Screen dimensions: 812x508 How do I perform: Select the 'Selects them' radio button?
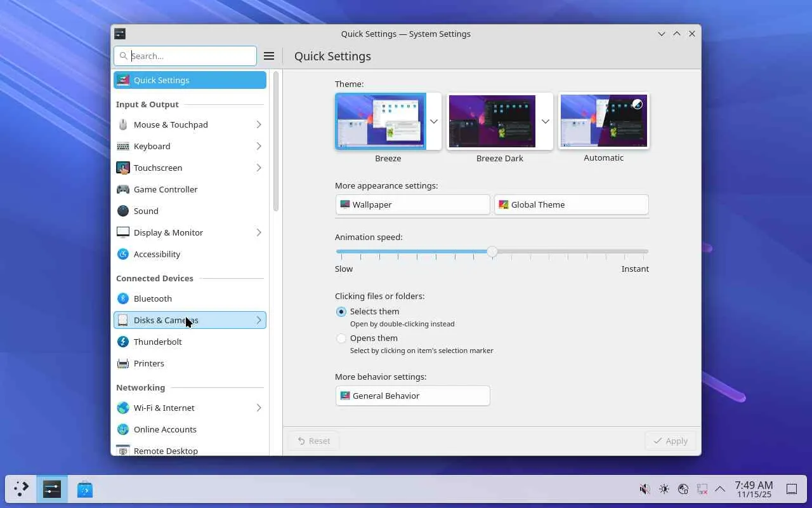[x=341, y=312]
